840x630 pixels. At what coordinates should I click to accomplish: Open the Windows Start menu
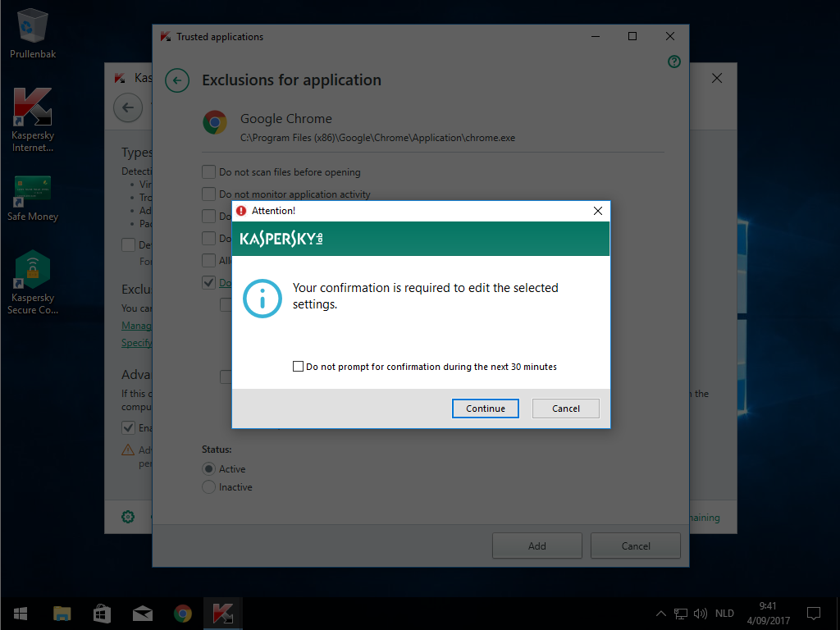[x=21, y=614]
